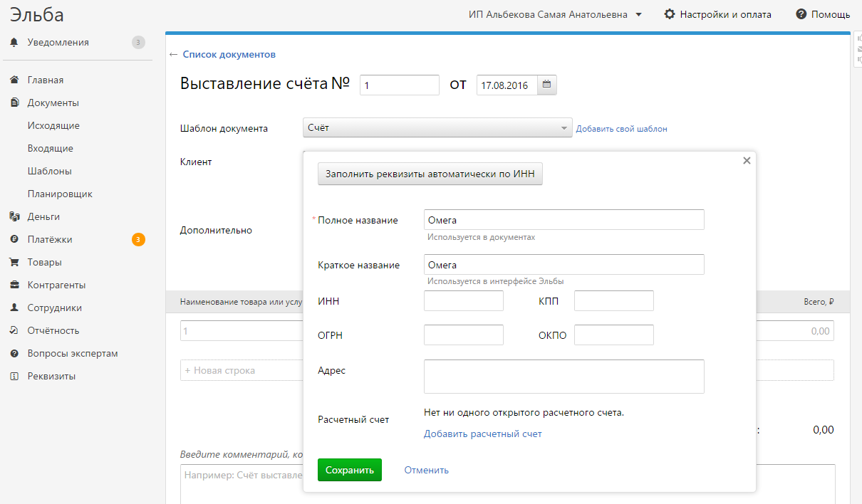Click the person icon for Сотрудники

(x=14, y=308)
